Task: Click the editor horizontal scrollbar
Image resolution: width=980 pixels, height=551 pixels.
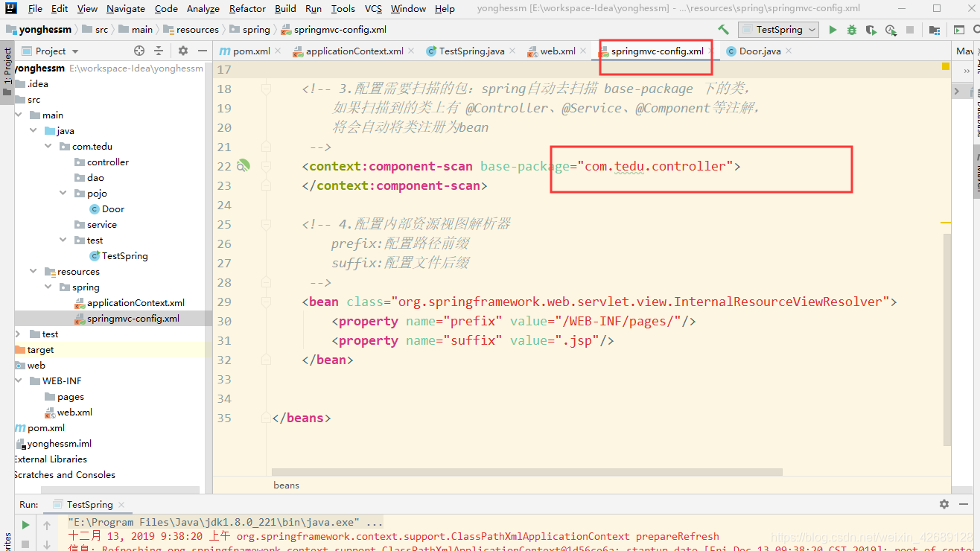Action: point(527,472)
